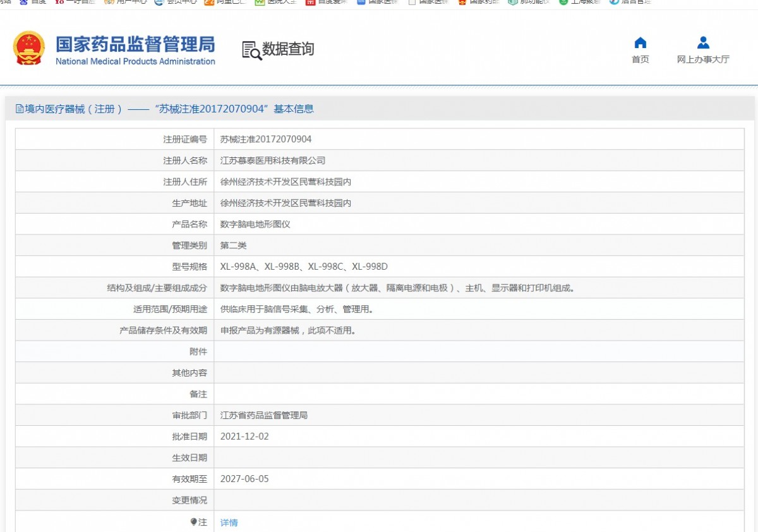
Task: Click the lightbulb icon beside 注
Action: [x=194, y=522]
